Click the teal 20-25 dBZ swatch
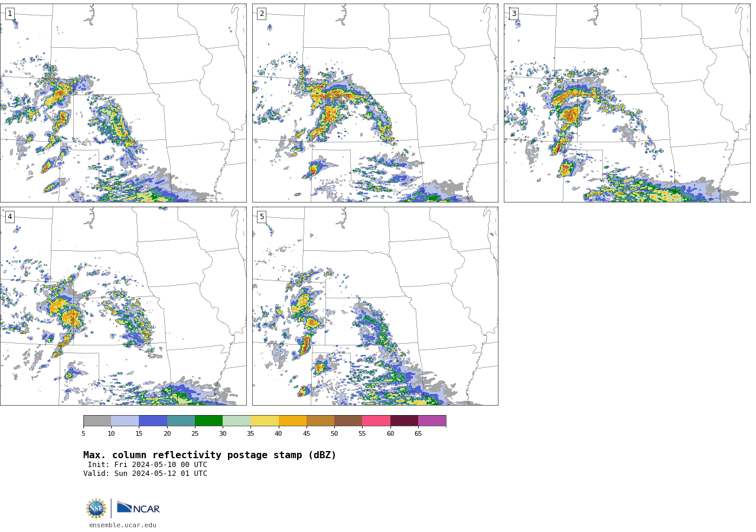756x532 pixels. (181, 420)
